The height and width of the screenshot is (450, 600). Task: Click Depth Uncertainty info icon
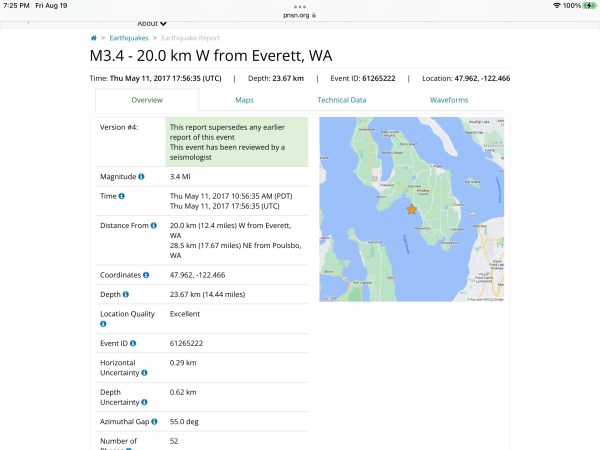click(144, 402)
